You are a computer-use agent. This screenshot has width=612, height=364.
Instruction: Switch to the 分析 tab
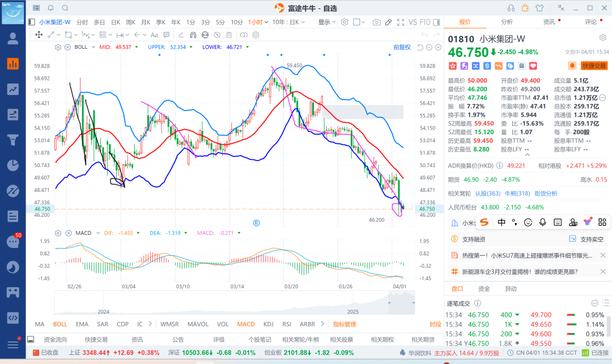pyautogui.click(x=507, y=22)
